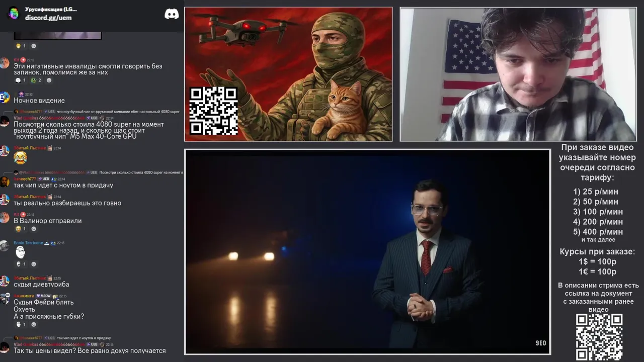Add a reaction under 'А а присяжные губки?'
This screenshot has height=362, width=644.
click(x=34, y=324)
